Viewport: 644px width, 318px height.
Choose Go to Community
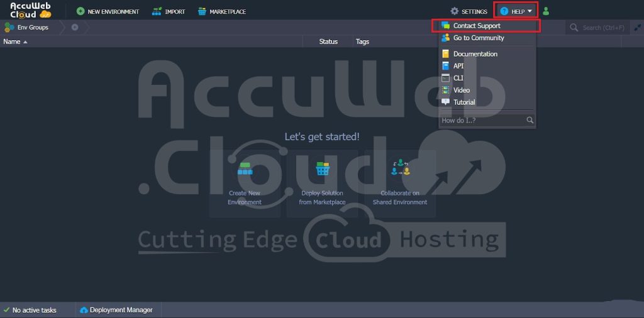[x=478, y=38]
